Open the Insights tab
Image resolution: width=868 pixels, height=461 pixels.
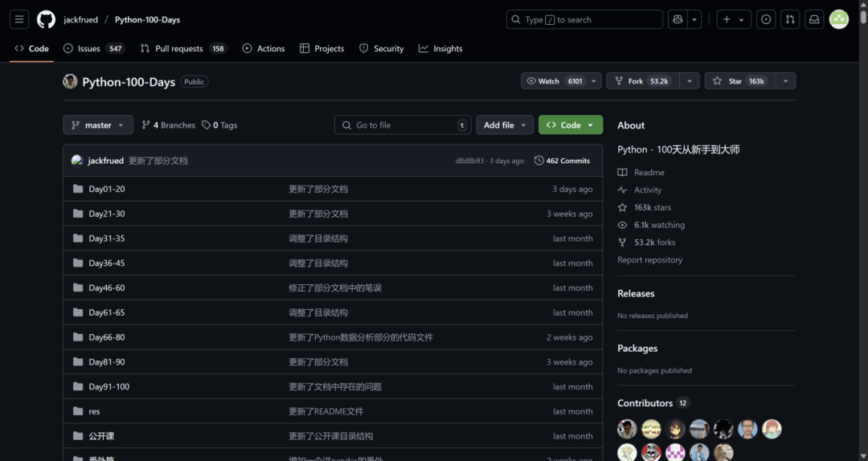(440, 49)
